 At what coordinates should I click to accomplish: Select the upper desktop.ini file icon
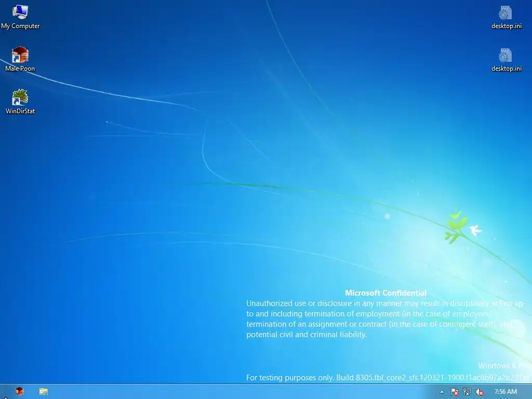506,18
